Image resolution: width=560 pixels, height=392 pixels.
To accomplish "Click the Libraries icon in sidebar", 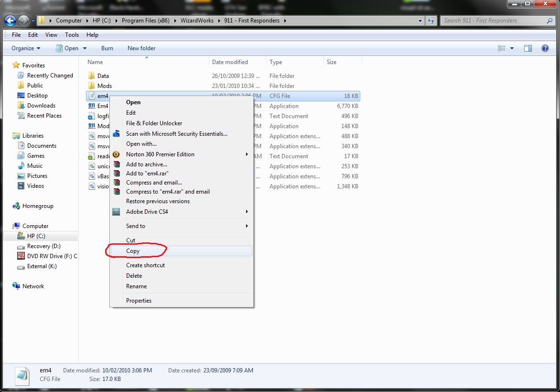I will point(16,136).
